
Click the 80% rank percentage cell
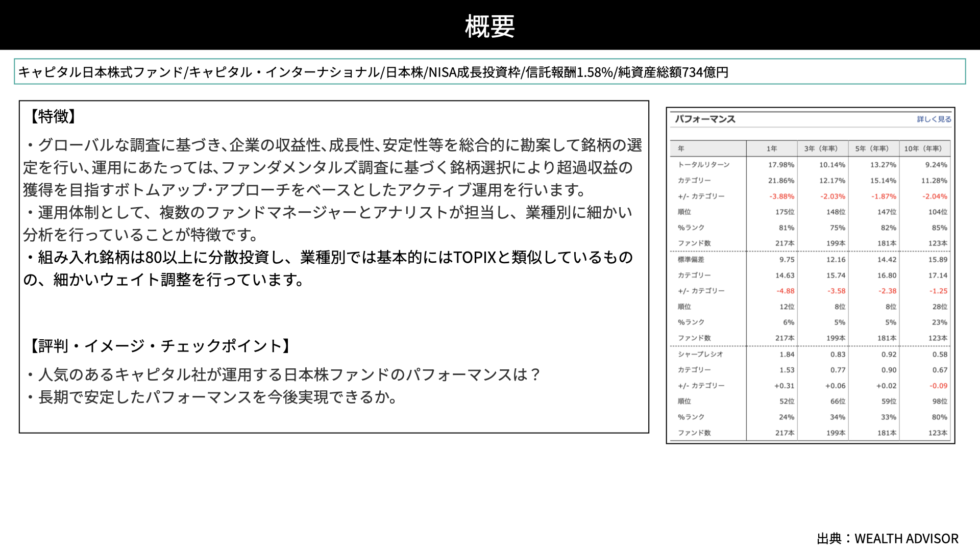pyautogui.click(x=940, y=417)
